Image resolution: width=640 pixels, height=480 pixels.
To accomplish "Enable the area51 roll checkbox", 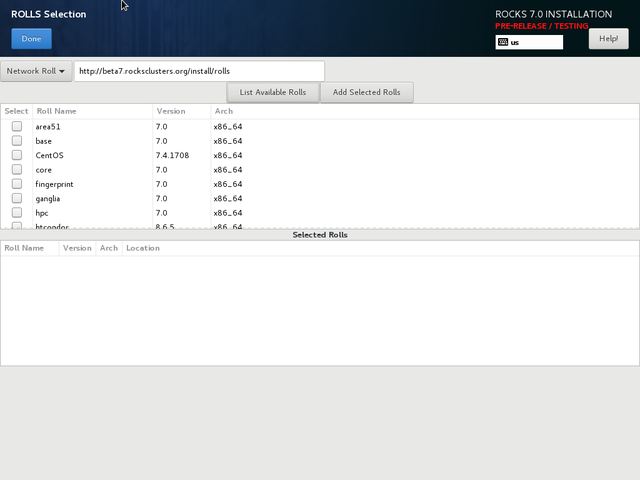I will (x=17, y=127).
